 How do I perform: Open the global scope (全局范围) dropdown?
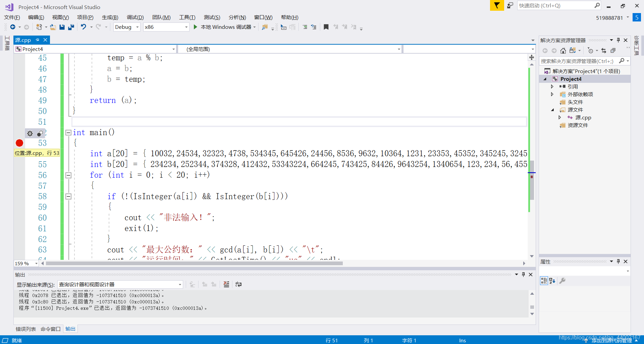[290, 49]
